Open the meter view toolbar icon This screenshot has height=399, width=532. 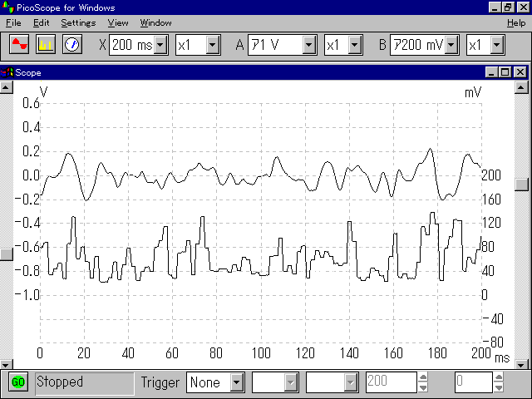tap(72, 44)
